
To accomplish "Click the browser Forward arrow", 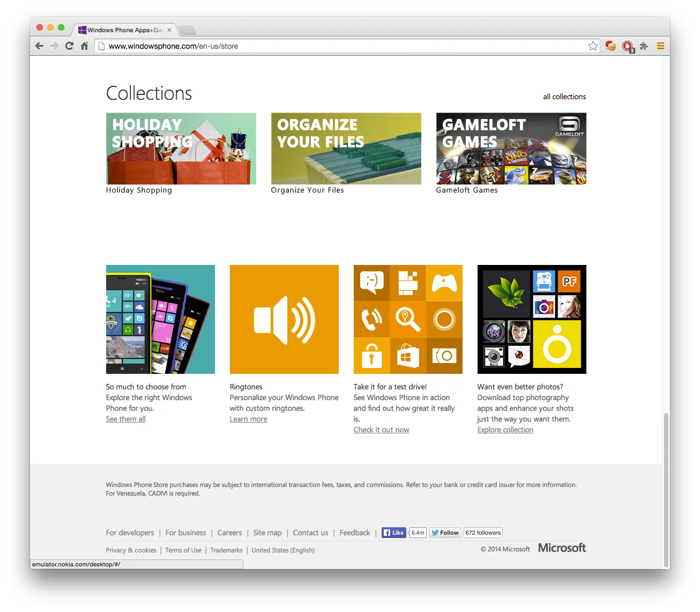I will pos(54,46).
